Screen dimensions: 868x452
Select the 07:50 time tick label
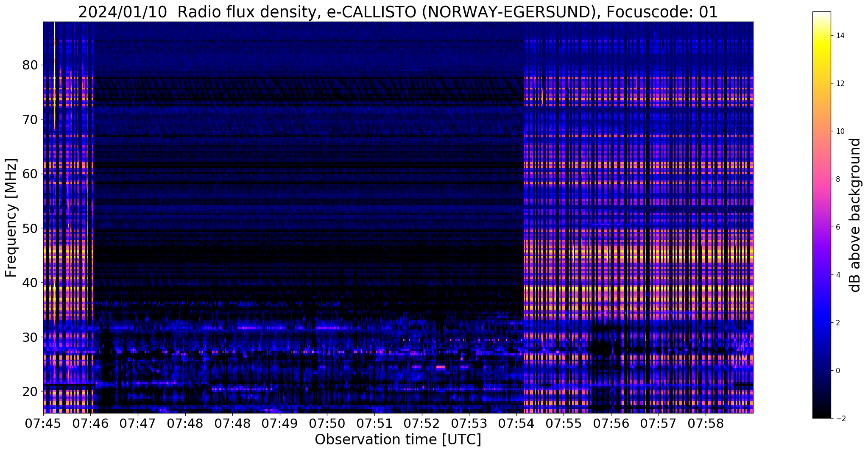click(327, 424)
